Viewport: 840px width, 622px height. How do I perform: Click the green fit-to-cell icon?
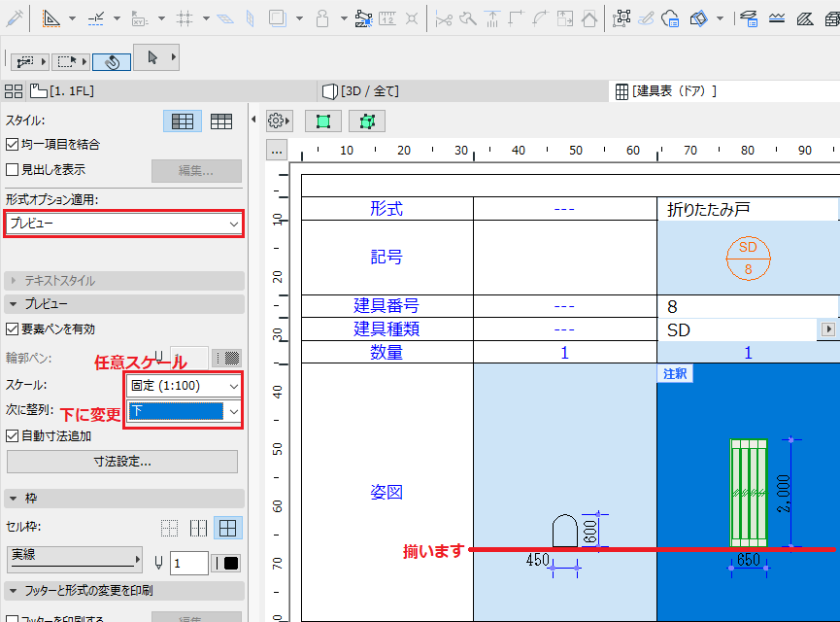323,121
